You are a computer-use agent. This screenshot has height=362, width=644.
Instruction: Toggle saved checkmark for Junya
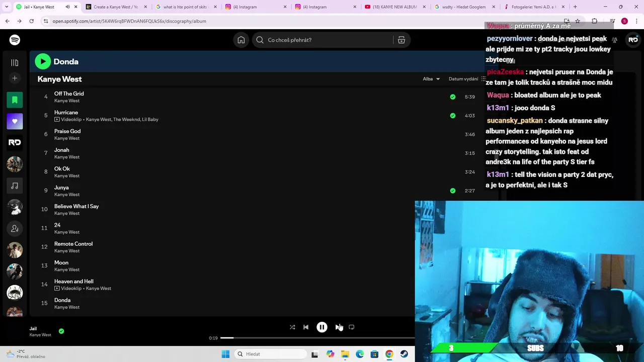[x=453, y=191]
